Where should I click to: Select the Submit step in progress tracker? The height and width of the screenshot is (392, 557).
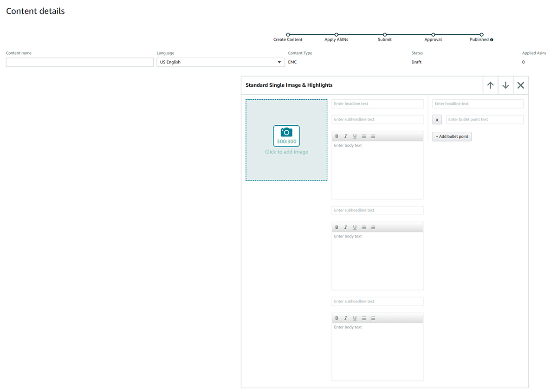(385, 35)
